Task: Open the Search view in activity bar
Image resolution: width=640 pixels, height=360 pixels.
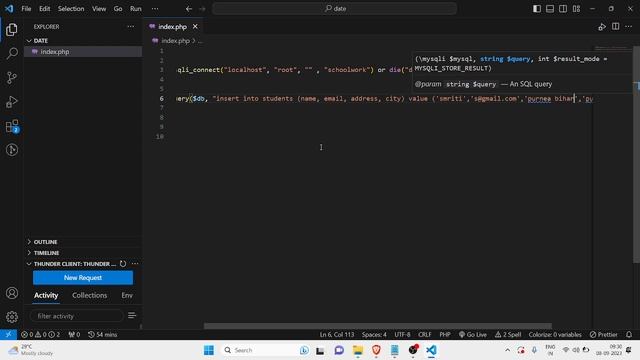Action: [x=12, y=53]
